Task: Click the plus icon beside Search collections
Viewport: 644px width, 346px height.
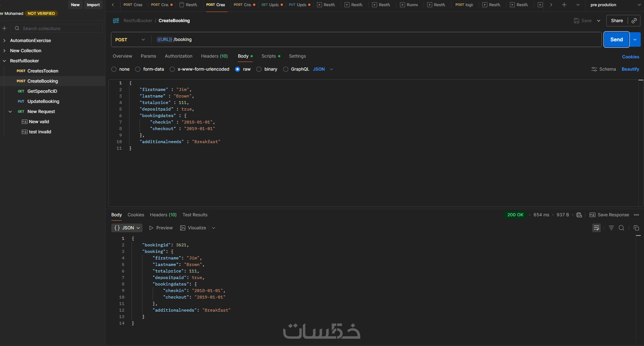Action: click(x=4, y=28)
